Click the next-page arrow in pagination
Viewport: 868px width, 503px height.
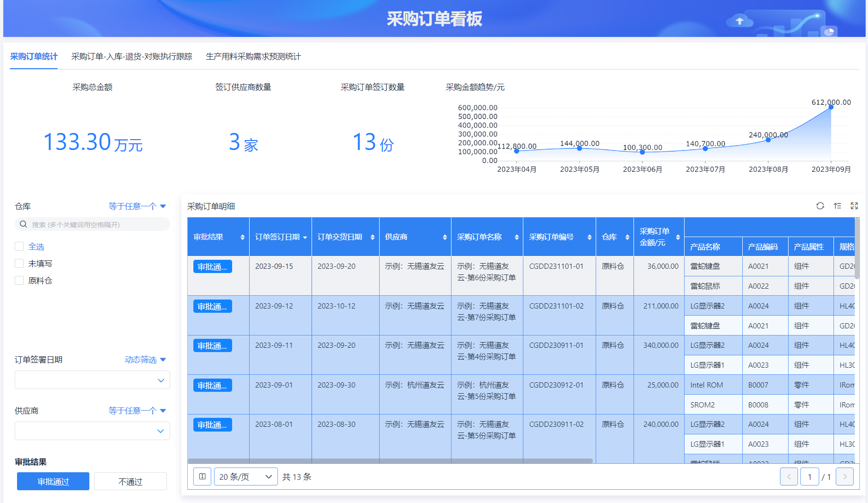tap(845, 477)
